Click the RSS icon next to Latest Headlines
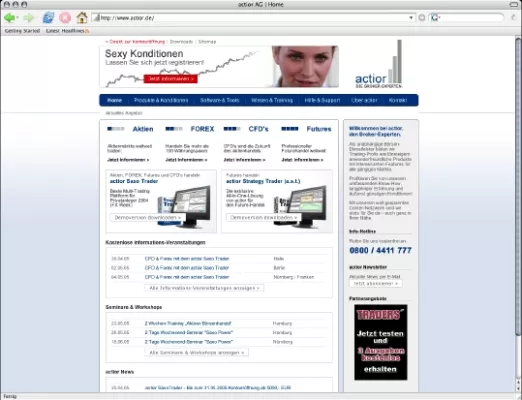 tap(87, 31)
